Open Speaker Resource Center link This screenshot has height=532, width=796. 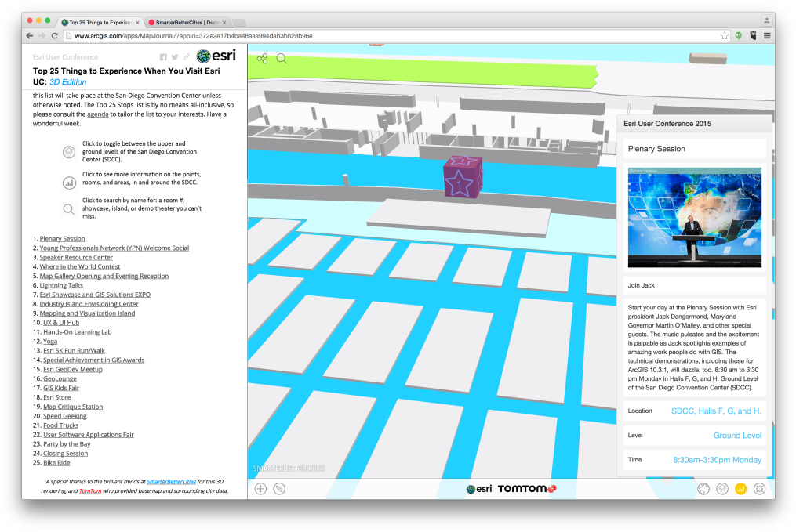pyautogui.click(x=76, y=257)
